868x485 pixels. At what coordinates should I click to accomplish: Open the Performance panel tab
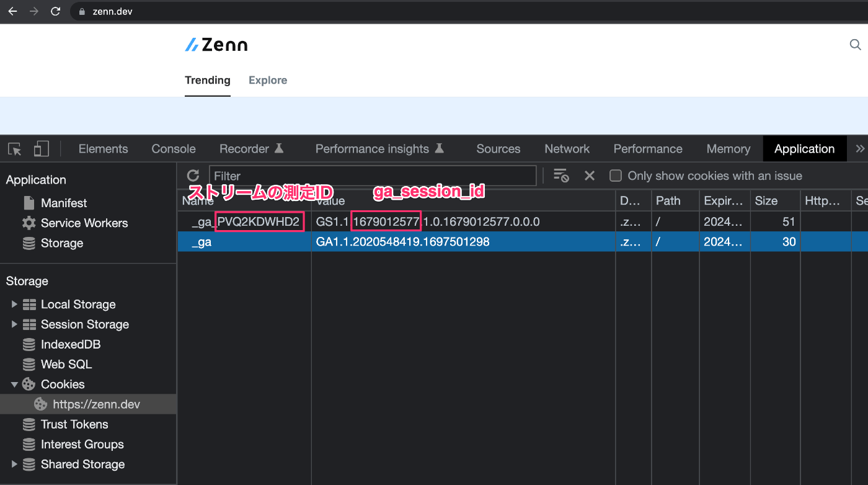tap(648, 149)
